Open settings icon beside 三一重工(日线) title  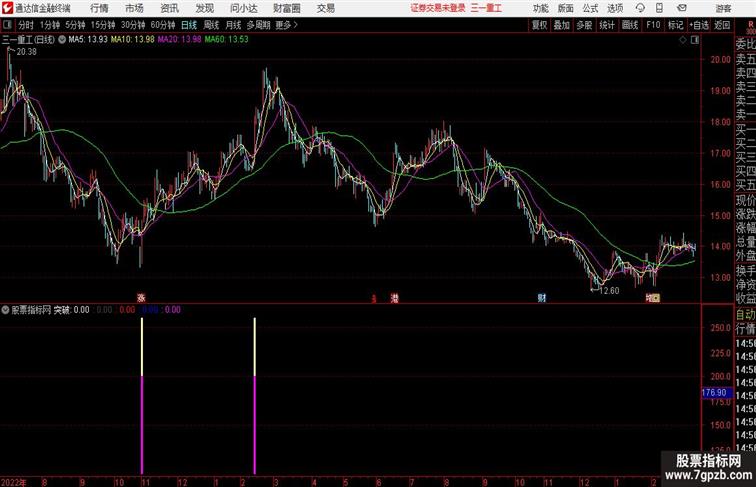[62, 40]
